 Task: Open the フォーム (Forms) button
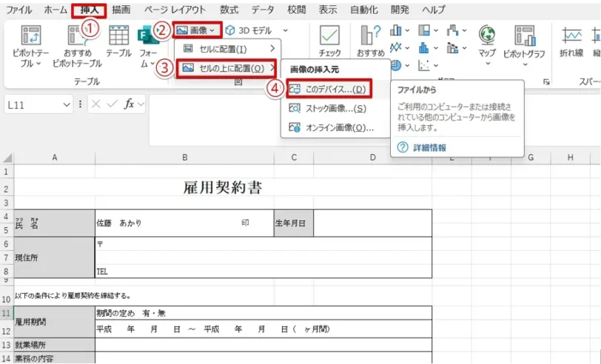(x=148, y=46)
